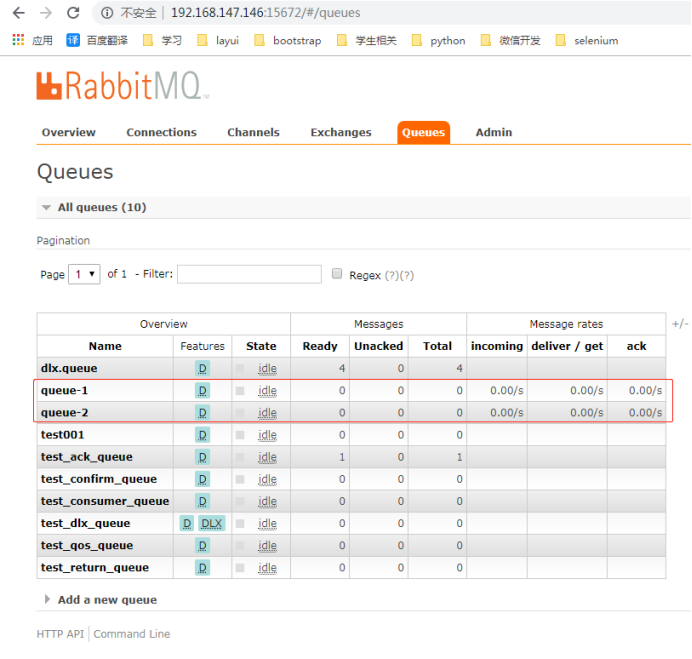Click the D durable badge for test001
Viewport: 692px width, 659px height.
pos(203,435)
